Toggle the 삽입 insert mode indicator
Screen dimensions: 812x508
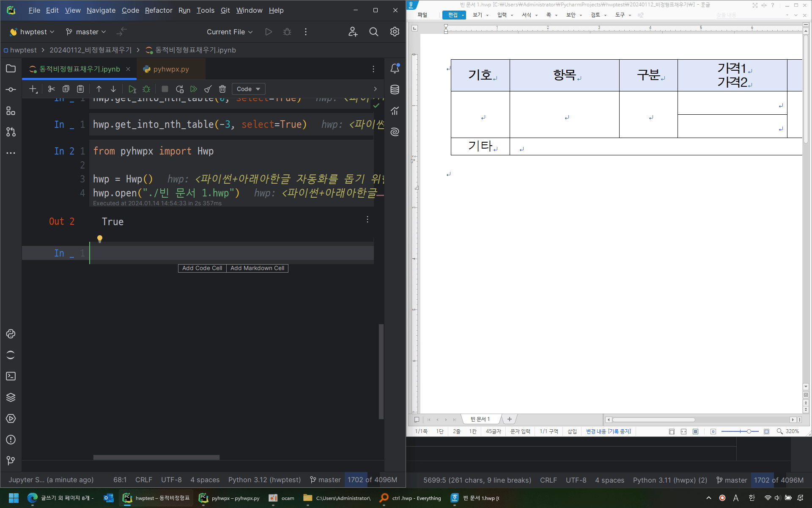(x=572, y=431)
